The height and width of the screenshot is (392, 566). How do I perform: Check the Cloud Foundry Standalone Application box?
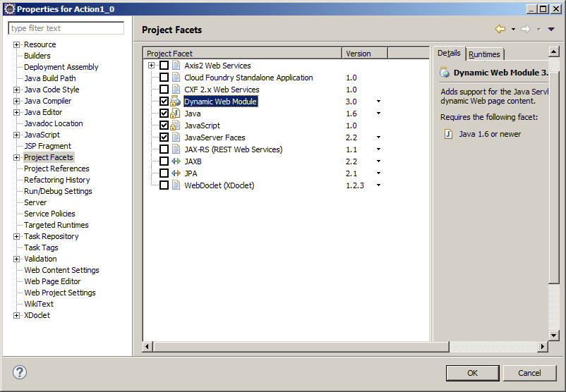[x=164, y=77]
